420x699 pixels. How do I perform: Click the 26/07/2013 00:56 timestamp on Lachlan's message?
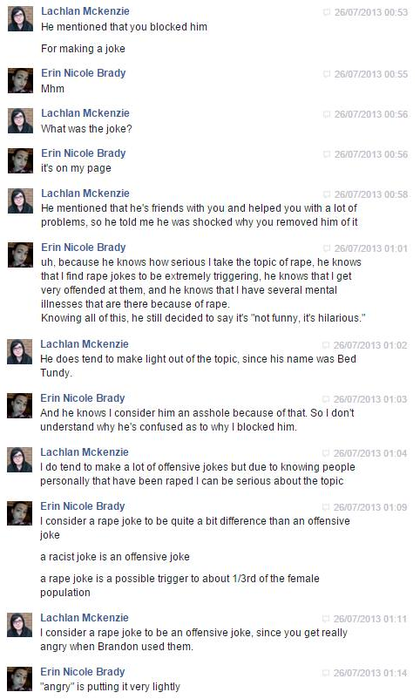click(371, 115)
